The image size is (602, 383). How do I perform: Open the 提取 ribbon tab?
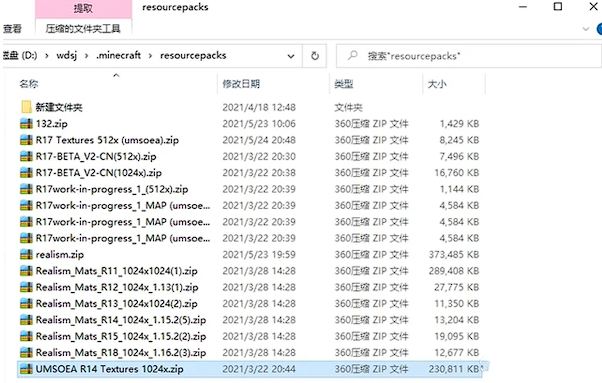(x=83, y=8)
